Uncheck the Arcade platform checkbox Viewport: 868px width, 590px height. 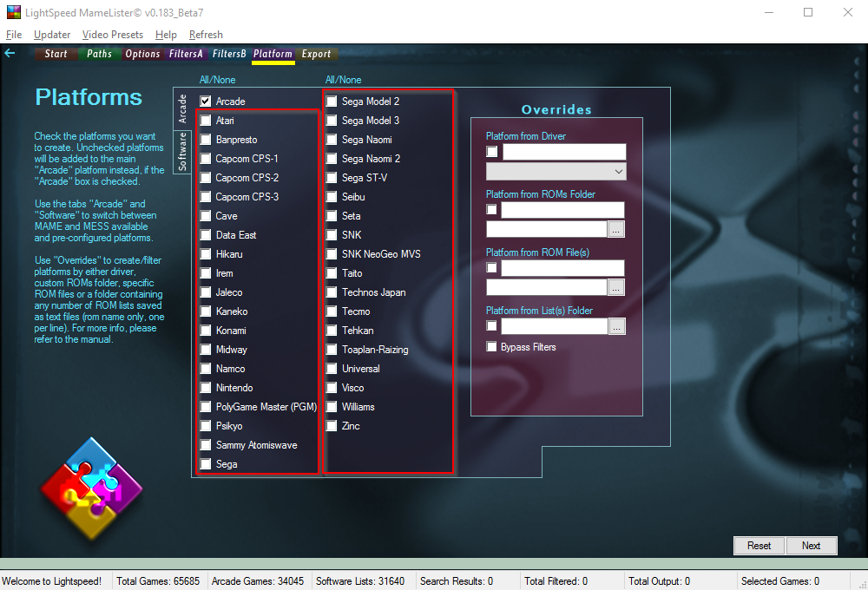point(206,102)
